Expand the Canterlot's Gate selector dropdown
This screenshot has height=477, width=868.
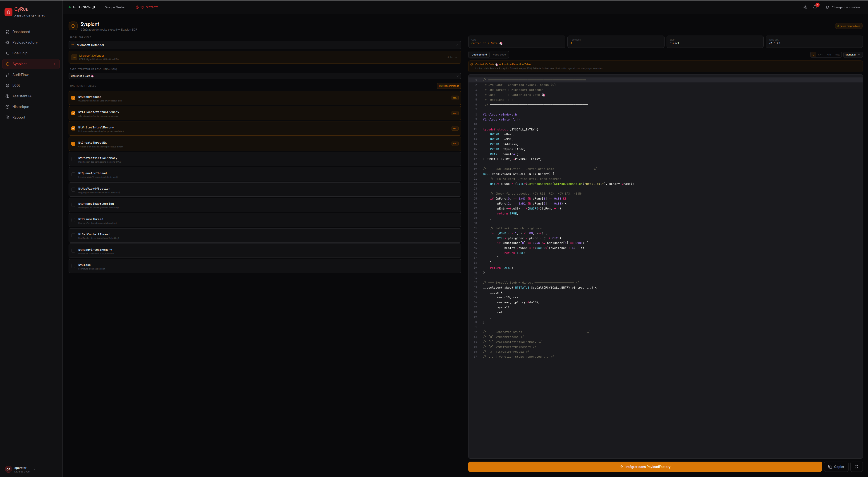coord(265,76)
